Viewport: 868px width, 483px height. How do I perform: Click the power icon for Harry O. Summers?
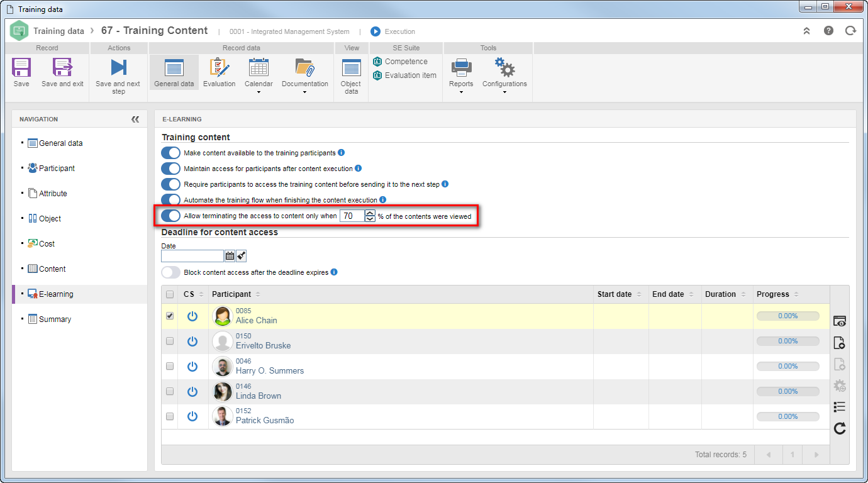tap(192, 366)
